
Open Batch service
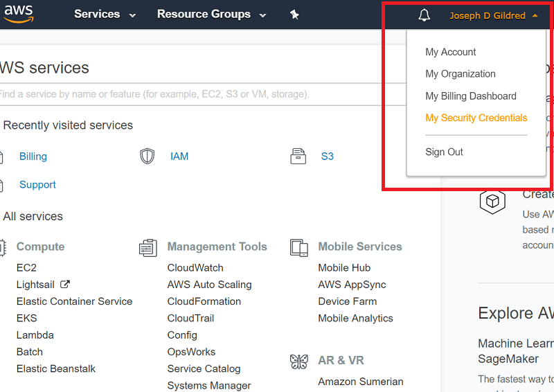[29, 352]
